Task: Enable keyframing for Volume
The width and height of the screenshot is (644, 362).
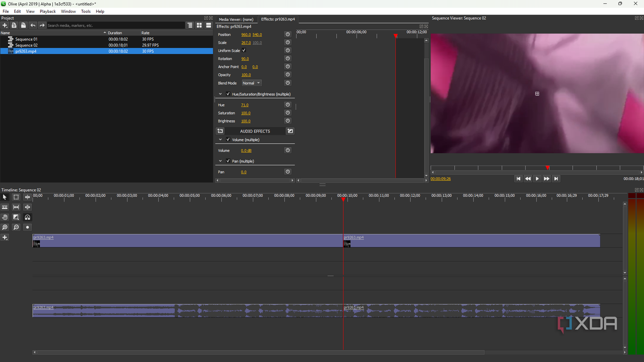Action: [288, 150]
